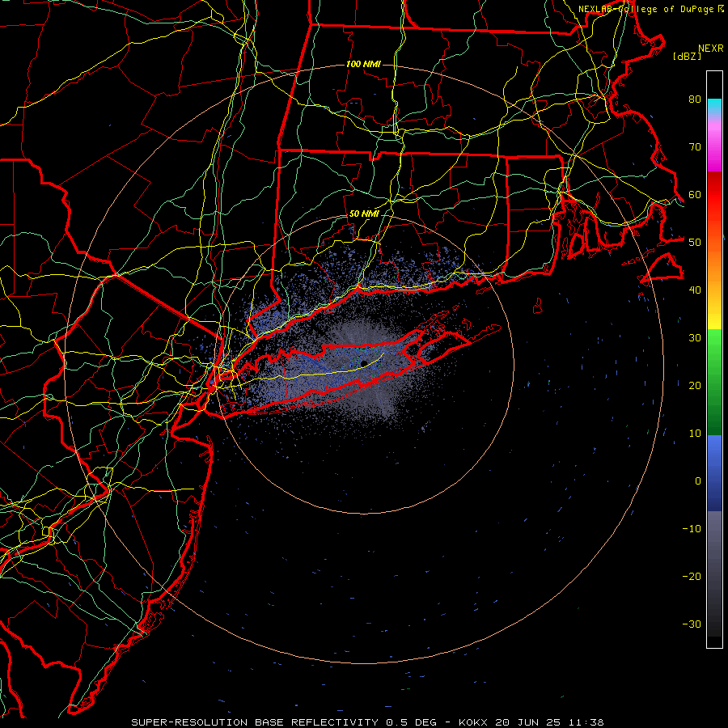Click the 20 JUN 25 date text

527,722
